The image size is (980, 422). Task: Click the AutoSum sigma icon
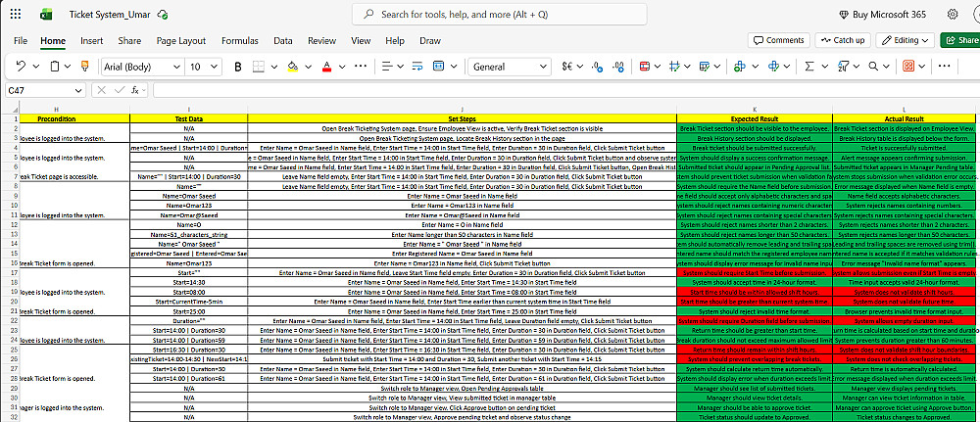[x=809, y=67]
